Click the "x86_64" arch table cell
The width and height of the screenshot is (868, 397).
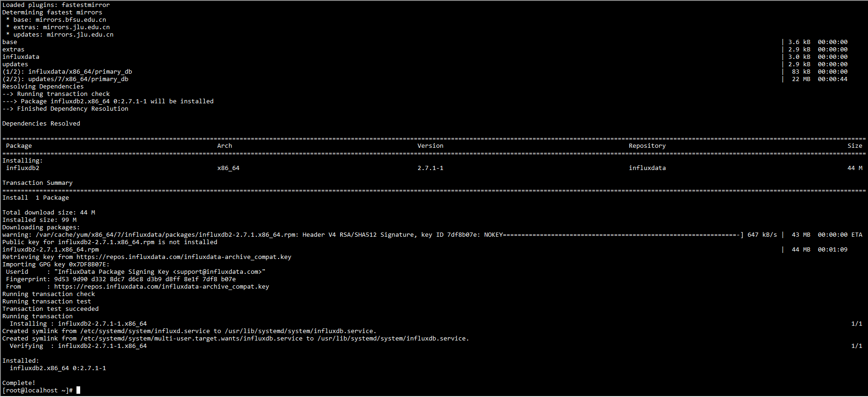(x=228, y=168)
